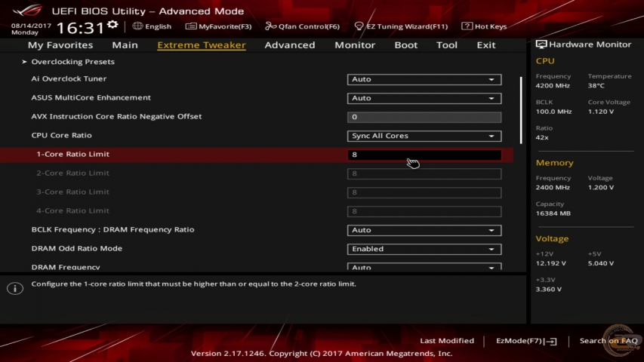644x362 pixels.
Task: Click BCLK value 100.0 MHz
Action: point(553,112)
